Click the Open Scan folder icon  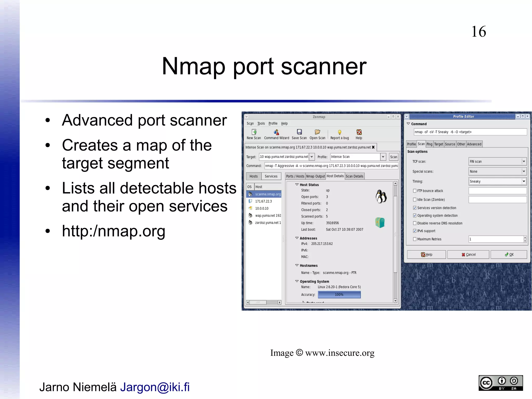[x=317, y=132]
